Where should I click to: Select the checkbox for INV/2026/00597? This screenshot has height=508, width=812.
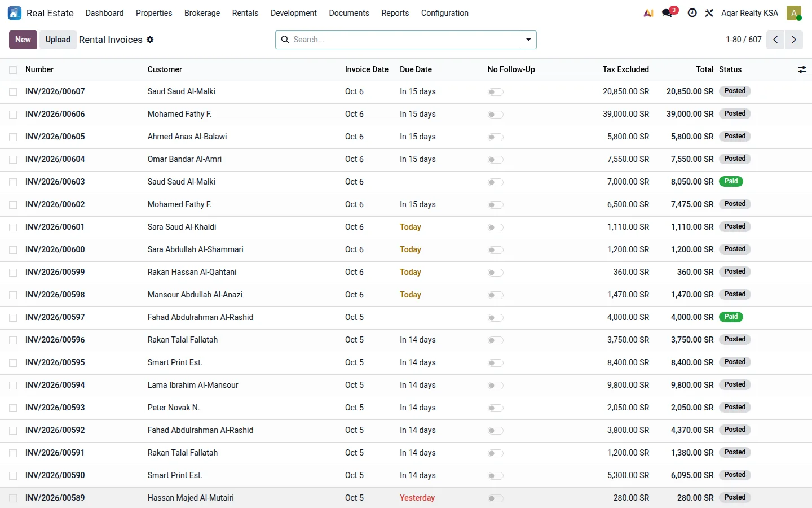point(13,318)
